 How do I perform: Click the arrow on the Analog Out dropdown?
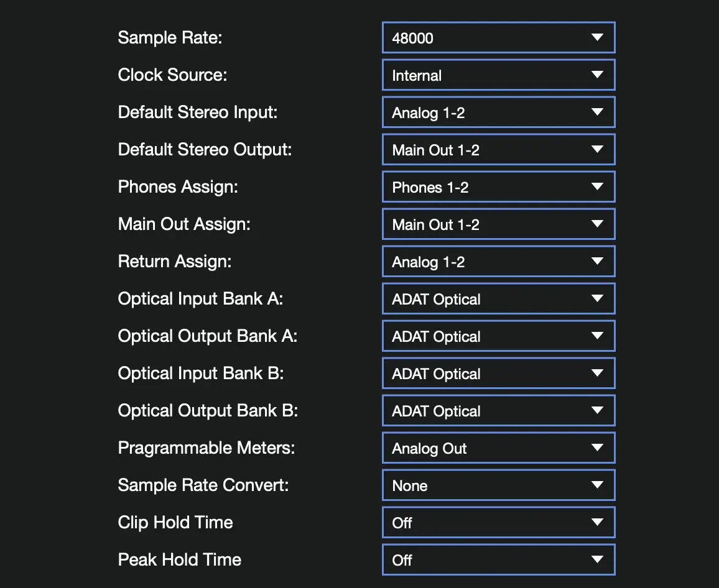[x=597, y=448]
